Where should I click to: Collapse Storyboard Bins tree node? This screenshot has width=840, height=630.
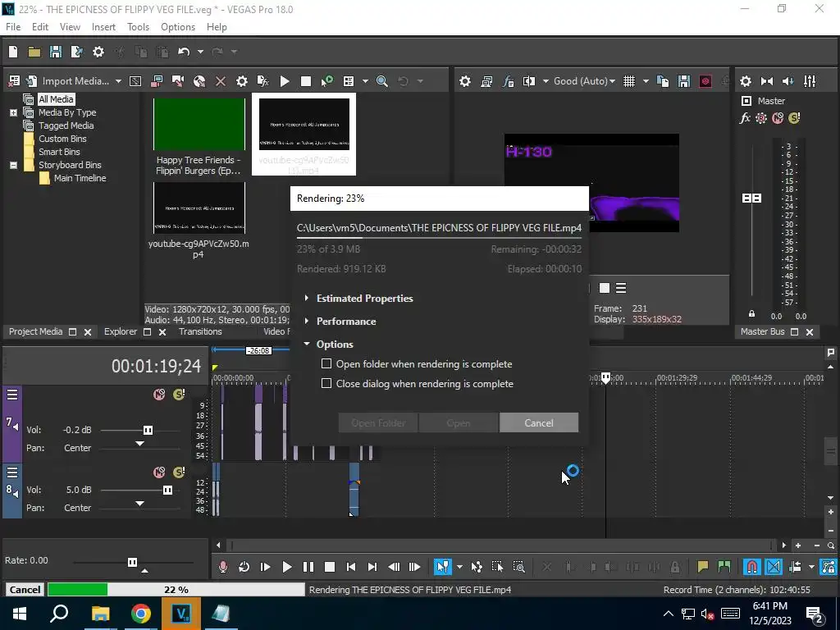click(13, 165)
